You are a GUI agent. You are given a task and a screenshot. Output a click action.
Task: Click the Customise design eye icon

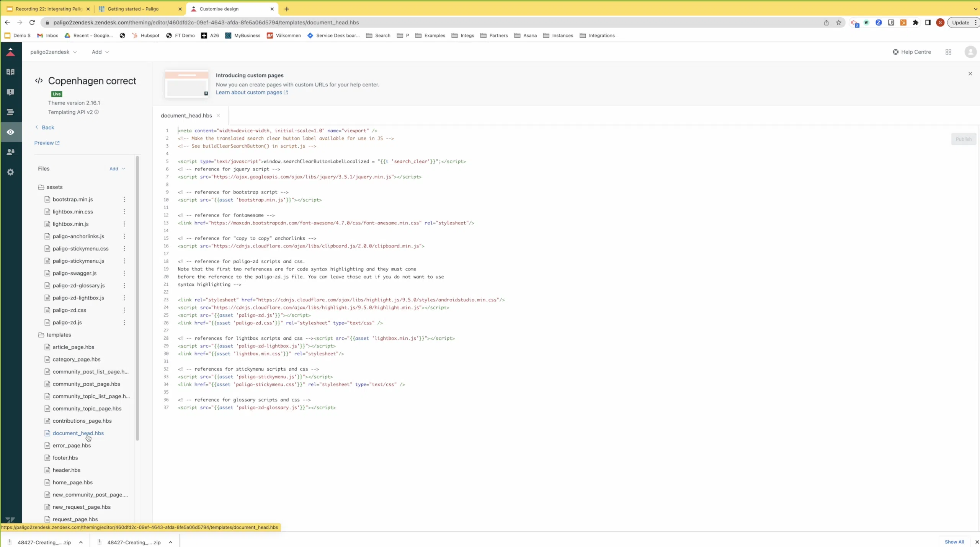[10, 132]
